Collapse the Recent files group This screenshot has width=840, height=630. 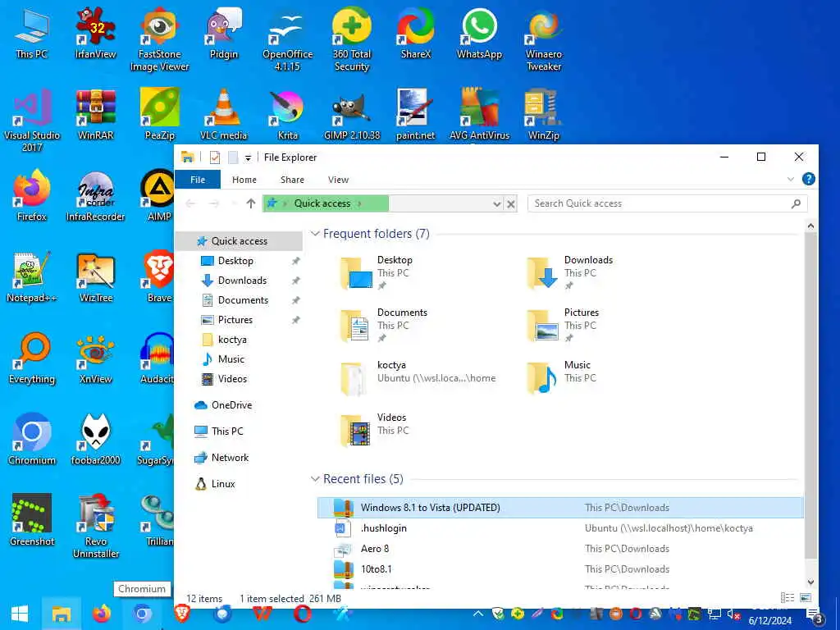tap(316, 479)
